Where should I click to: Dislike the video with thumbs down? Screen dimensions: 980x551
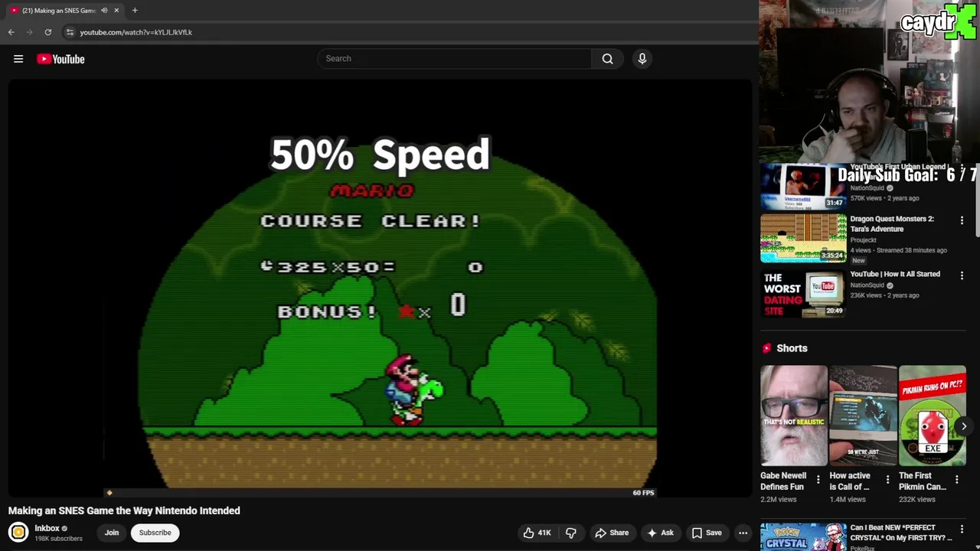coord(570,533)
